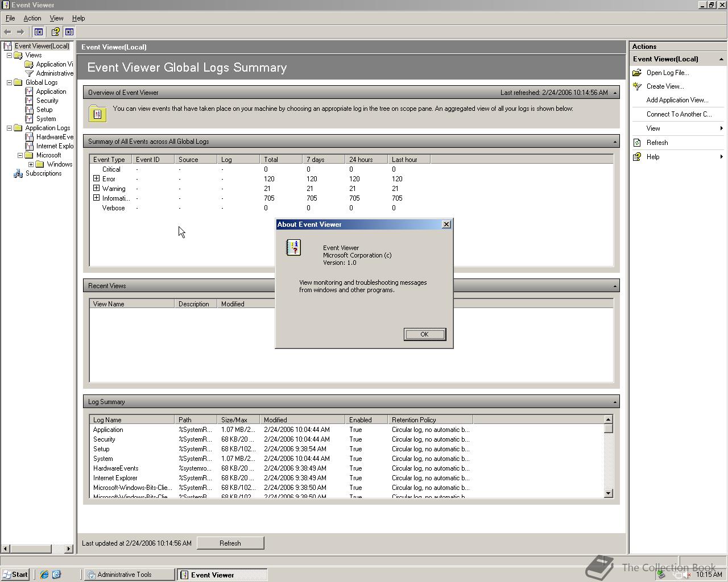Open the View menu in menu bar
Viewport: 728px width, 582px height.
56,18
